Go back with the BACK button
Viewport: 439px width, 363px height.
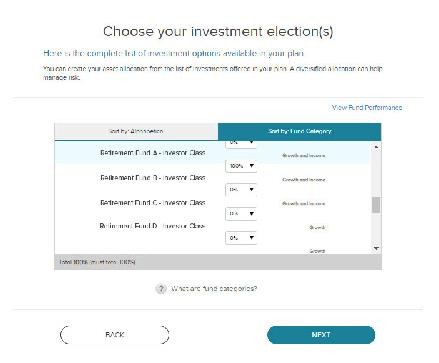[x=115, y=335]
